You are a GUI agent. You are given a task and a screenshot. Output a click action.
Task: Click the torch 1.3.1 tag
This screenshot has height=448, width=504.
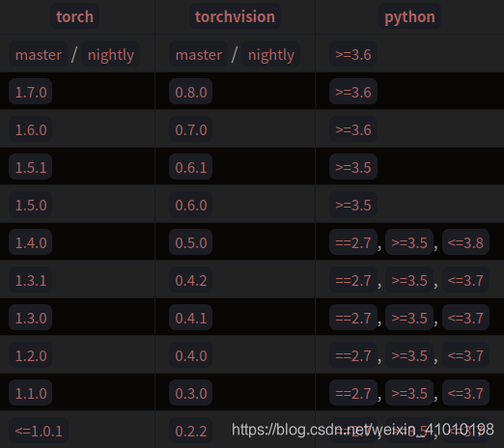click(x=31, y=280)
